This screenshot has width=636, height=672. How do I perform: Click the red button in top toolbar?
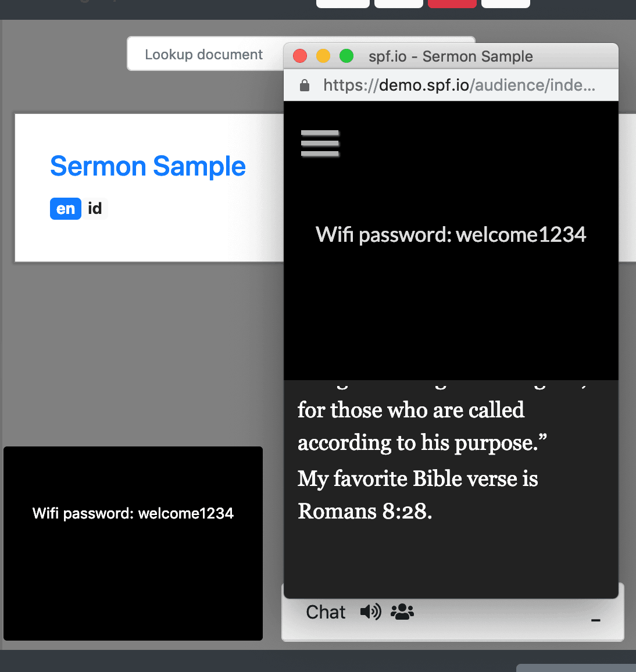click(452, 3)
